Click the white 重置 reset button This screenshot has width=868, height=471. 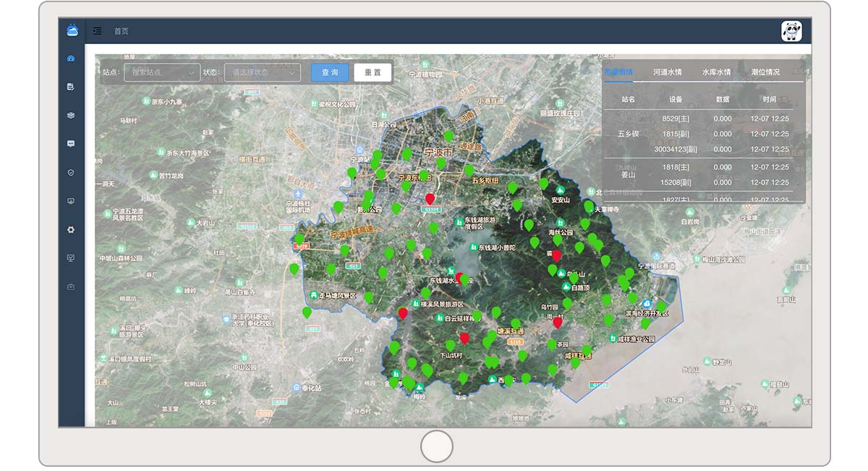pyautogui.click(x=373, y=72)
